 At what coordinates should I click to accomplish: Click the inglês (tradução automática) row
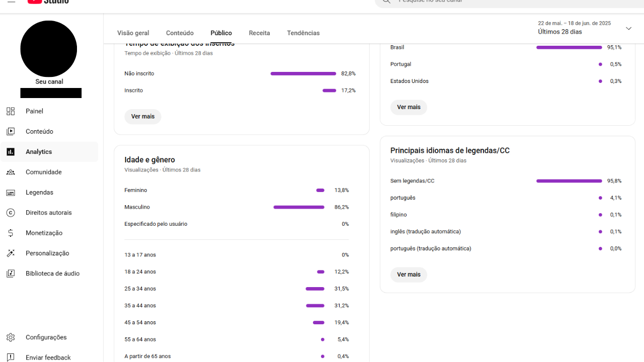506,232
